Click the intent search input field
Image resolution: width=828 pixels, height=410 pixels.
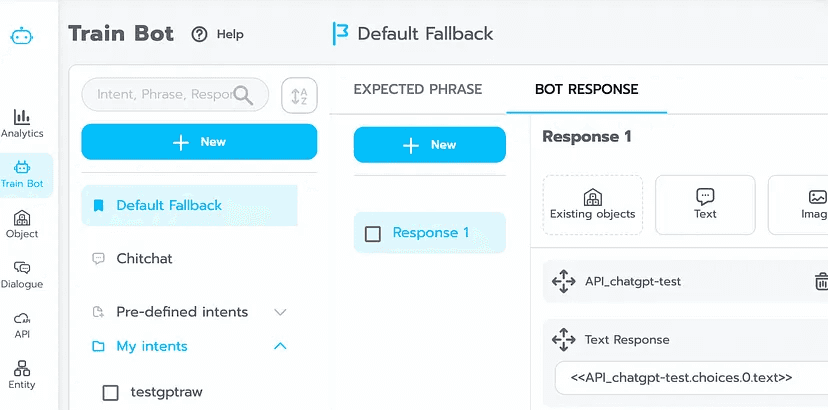pos(163,95)
